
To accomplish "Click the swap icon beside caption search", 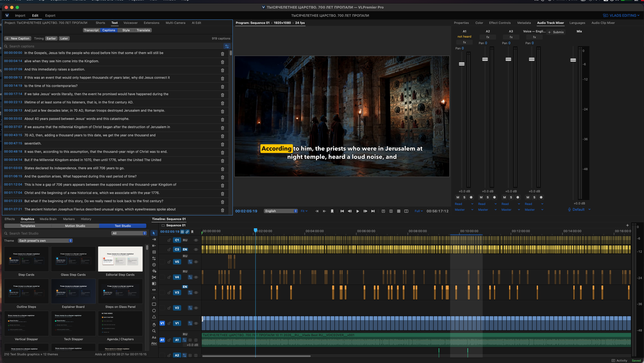I will pos(227,46).
